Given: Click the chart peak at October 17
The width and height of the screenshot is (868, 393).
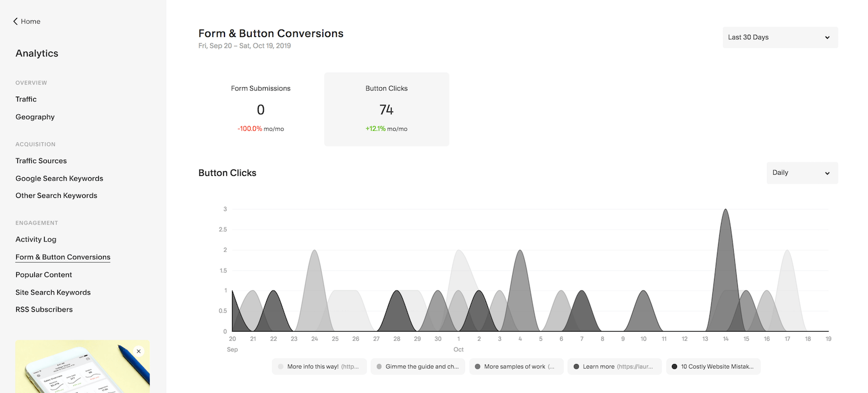Looking at the screenshot, I should (x=787, y=250).
